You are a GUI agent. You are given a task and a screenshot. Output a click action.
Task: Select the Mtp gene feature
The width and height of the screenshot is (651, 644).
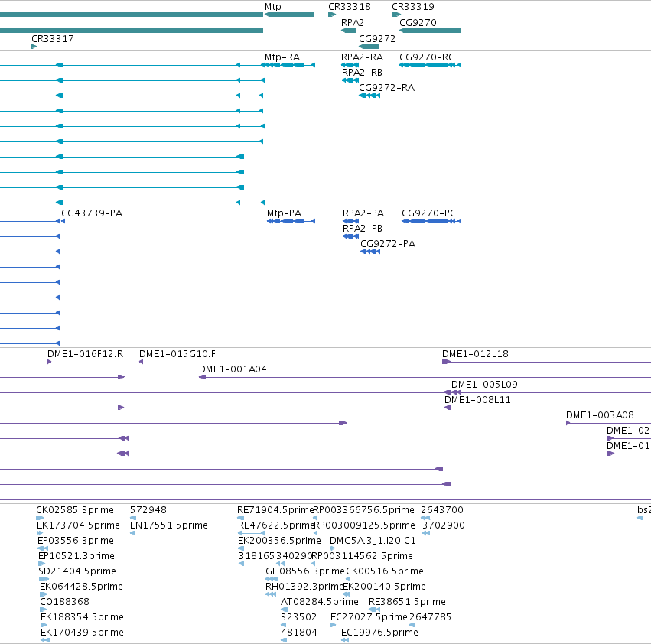(289, 15)
